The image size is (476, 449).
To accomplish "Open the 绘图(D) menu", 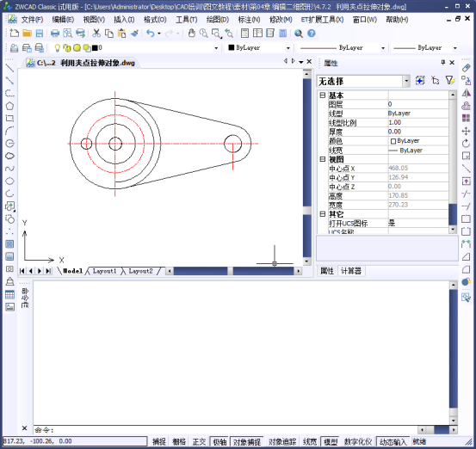I will [x=218, y=20].
